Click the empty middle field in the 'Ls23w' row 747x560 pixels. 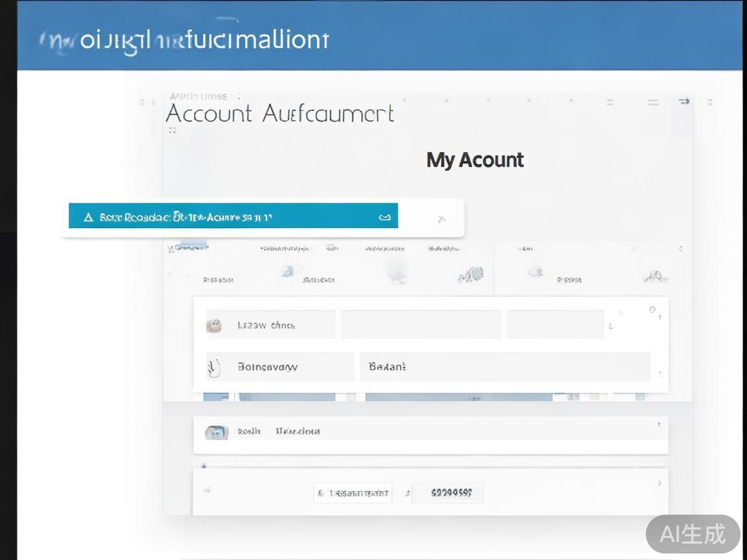pyautogui.click(x=421, y=325)
